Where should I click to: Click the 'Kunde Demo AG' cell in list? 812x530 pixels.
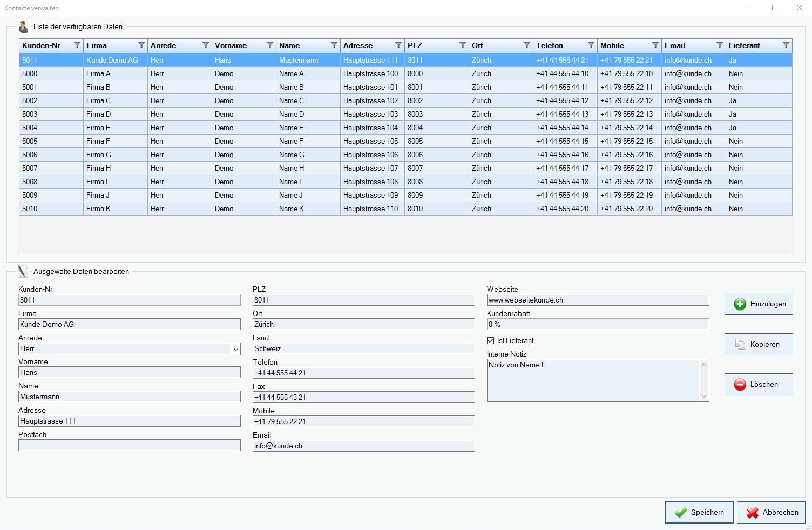coord(115,60)
